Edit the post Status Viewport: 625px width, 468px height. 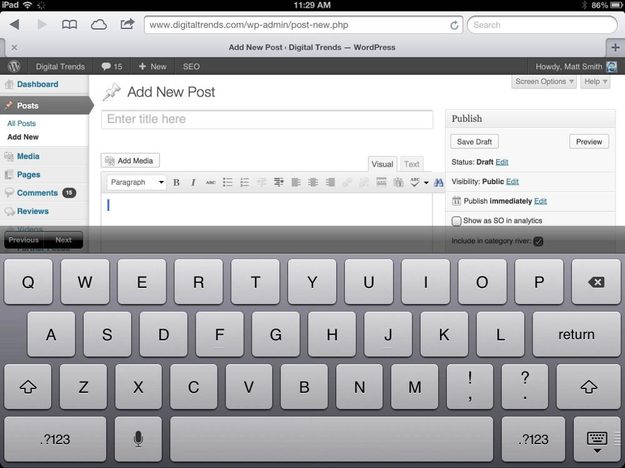coord(501,162)
